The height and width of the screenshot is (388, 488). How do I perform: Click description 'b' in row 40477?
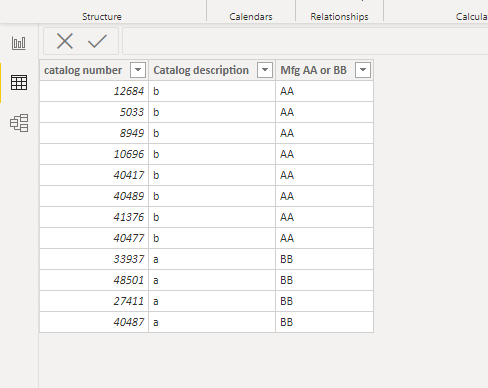click(x=212, y=238)
